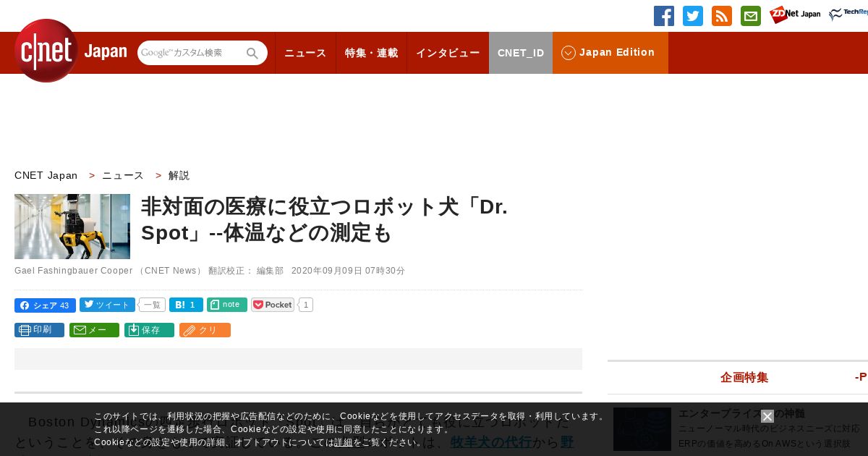Tweet the article with ツイート button
868x456 pixels.
[x=107, y=305]
